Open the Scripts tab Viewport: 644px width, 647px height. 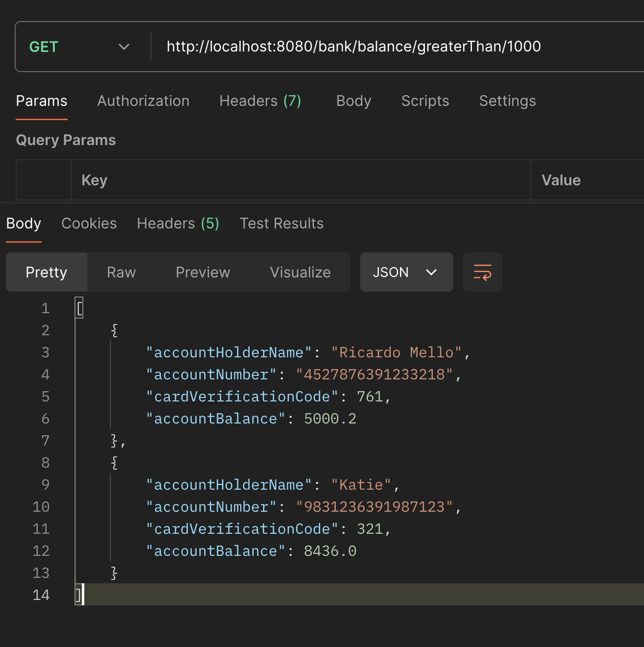[425, 101]
